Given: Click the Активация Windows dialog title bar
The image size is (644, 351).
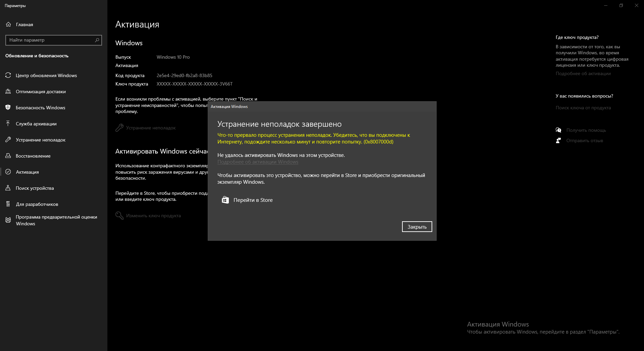Looking at the screenshot, I should pyautogui.click(x=322, y=107).
